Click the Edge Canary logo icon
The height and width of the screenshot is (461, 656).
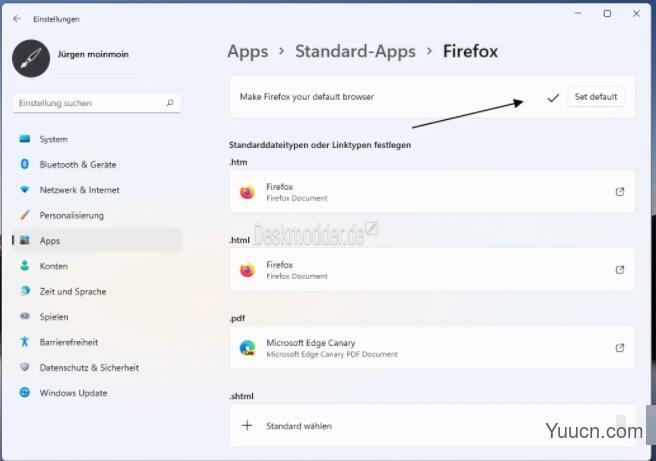pos(247,348)
